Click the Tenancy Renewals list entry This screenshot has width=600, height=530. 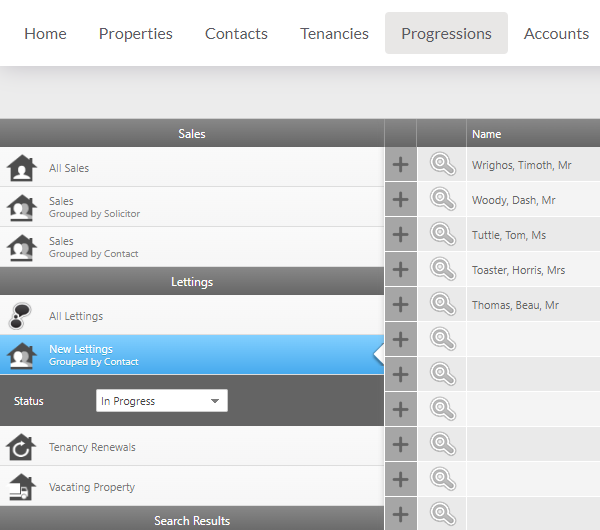192,446
